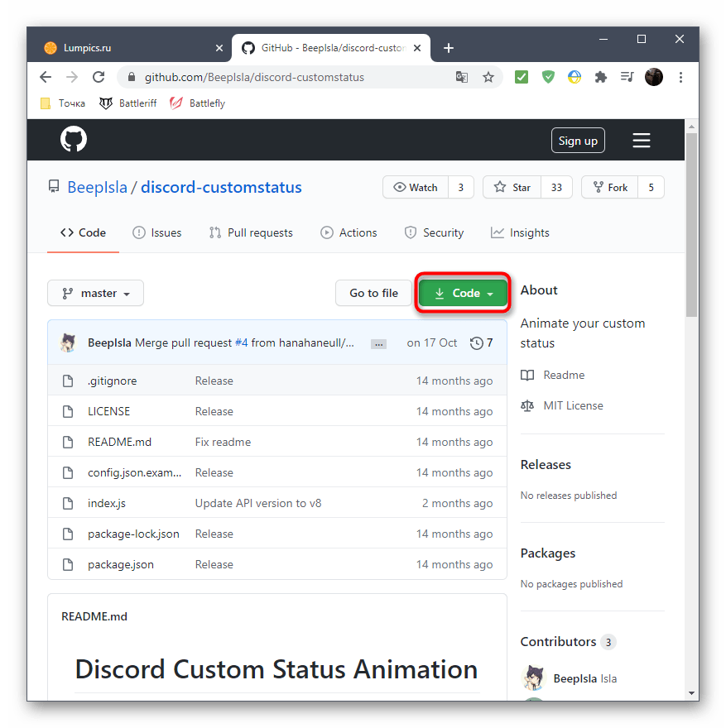Screen dimensions: 726x728
Task: Click the translate page icon
Action: [x=461, y=77]
